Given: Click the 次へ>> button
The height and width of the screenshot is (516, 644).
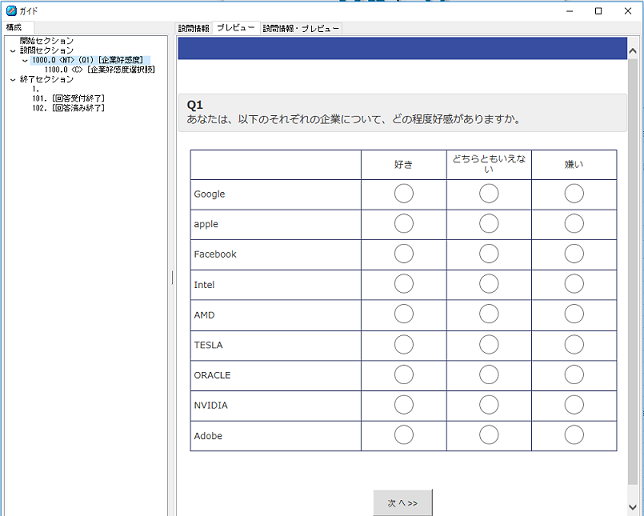Looking at the screenshot, I should pyautogui.click(x=402, y=503).
